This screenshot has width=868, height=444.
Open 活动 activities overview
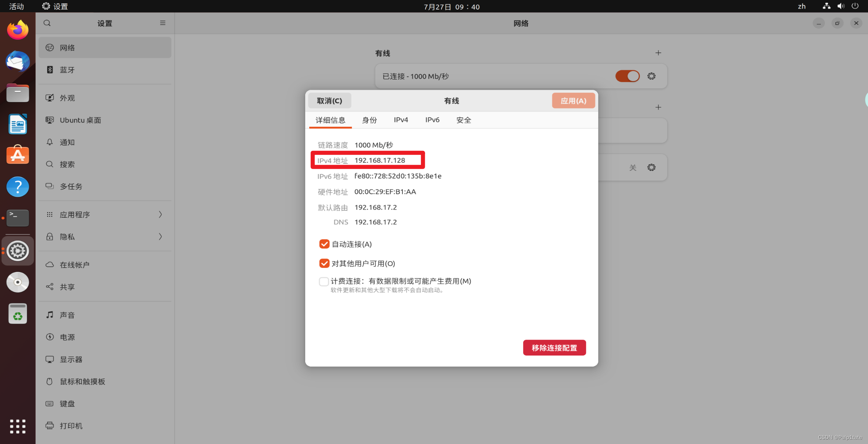click(16, 6)
